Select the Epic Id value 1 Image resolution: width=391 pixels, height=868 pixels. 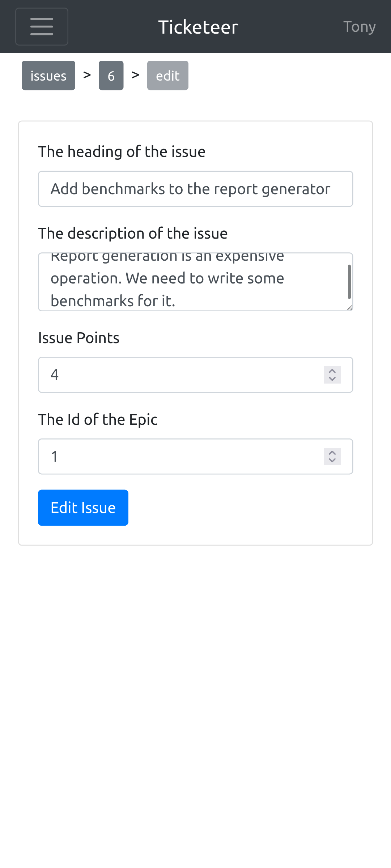[x=145, y=456]
